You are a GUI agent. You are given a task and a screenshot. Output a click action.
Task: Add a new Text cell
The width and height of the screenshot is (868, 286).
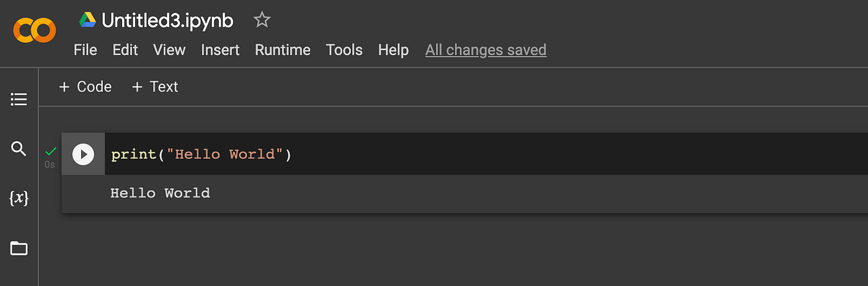[155, 87]
